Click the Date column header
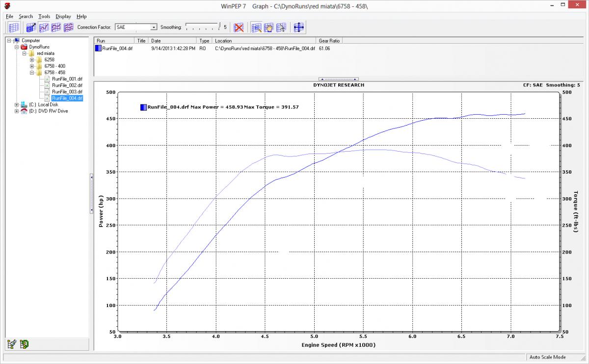The width and height of the screenshot is (589, 364). point(173,41)
